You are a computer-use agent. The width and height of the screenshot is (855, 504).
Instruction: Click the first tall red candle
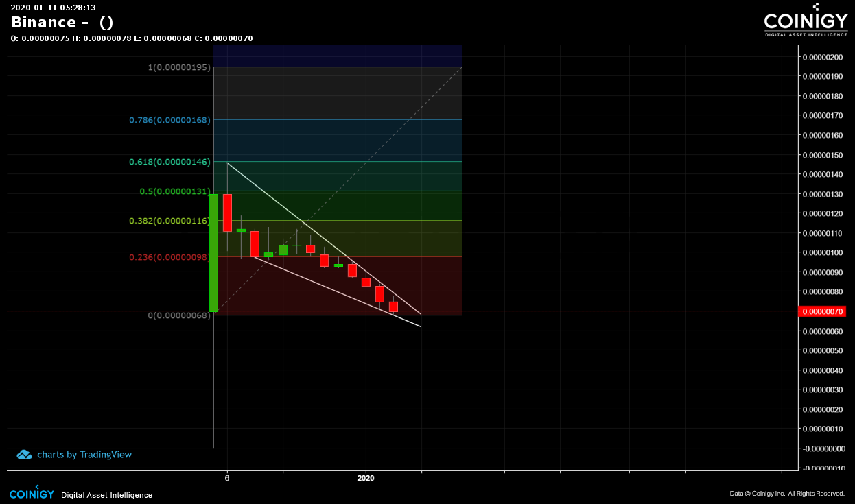[227, 213]
